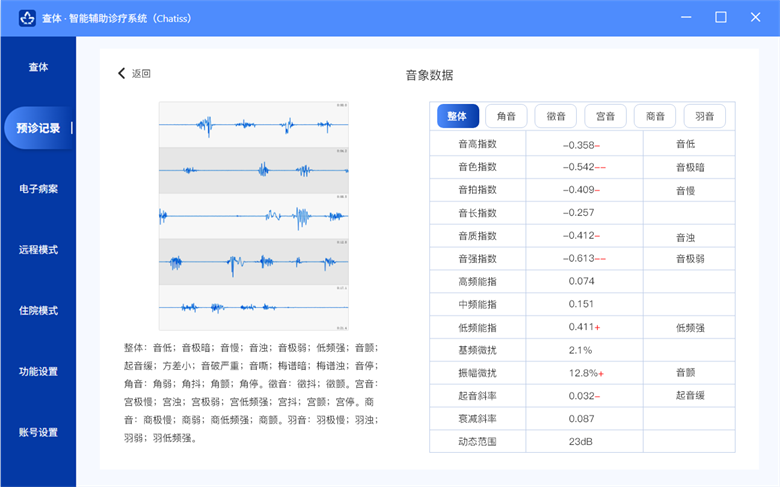Click the first waveform strip
Screen dimensions: 780x487
click(254, 124)
